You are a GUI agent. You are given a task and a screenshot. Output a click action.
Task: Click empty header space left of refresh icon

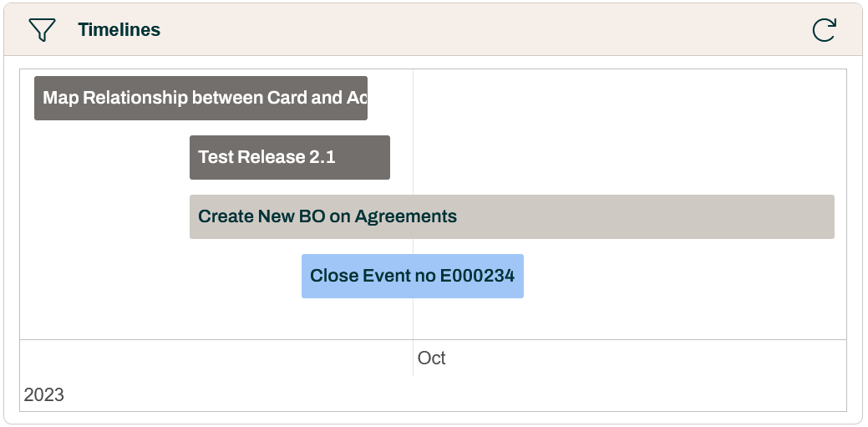pos(501,30)
